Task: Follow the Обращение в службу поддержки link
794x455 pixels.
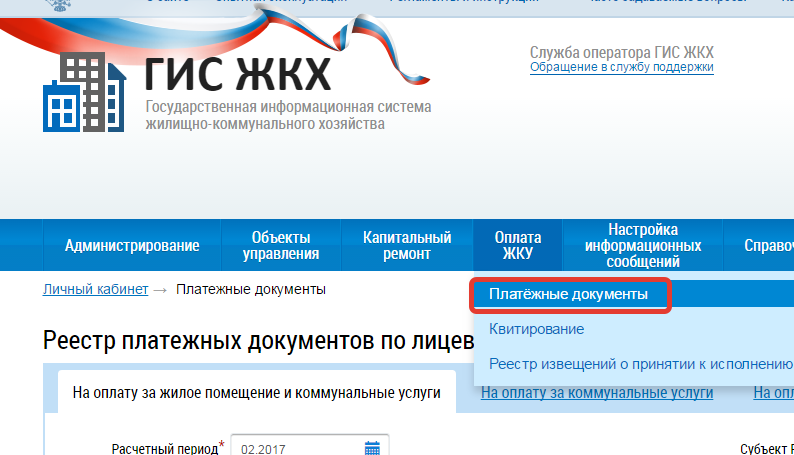Action: pos(621,67)
